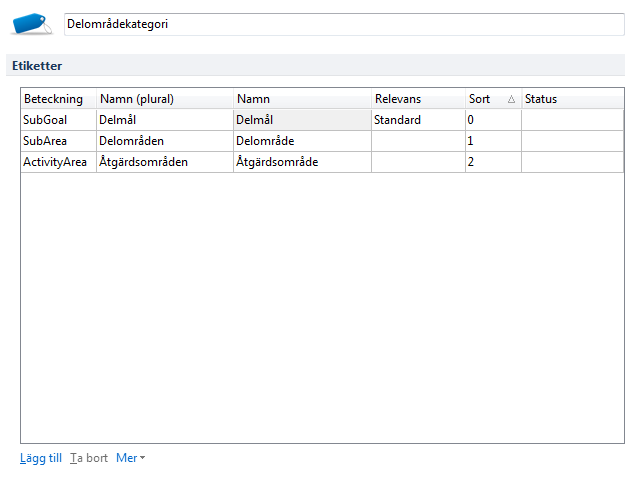Click the sort value 2 cell

[x=492, y=162]
